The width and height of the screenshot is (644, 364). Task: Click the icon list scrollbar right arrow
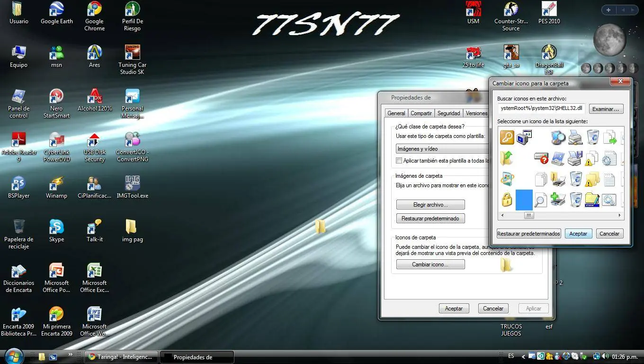click(619, 216)
